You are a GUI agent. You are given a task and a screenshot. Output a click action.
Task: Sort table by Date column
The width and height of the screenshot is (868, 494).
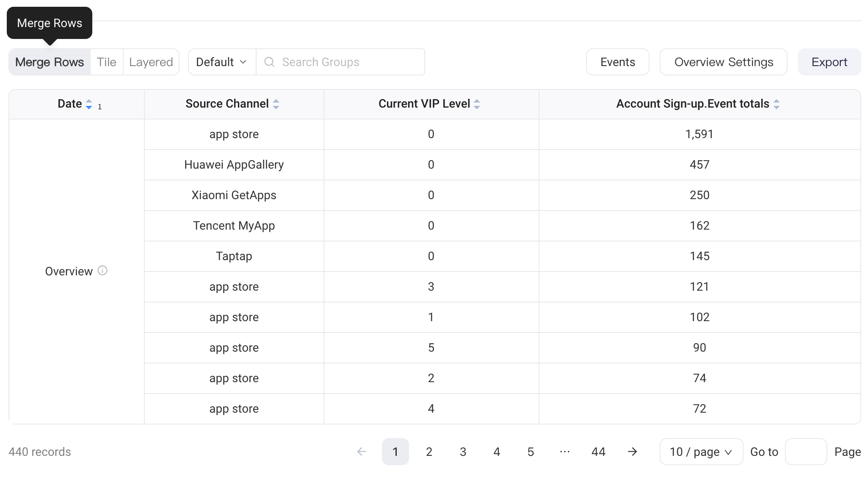88,104
